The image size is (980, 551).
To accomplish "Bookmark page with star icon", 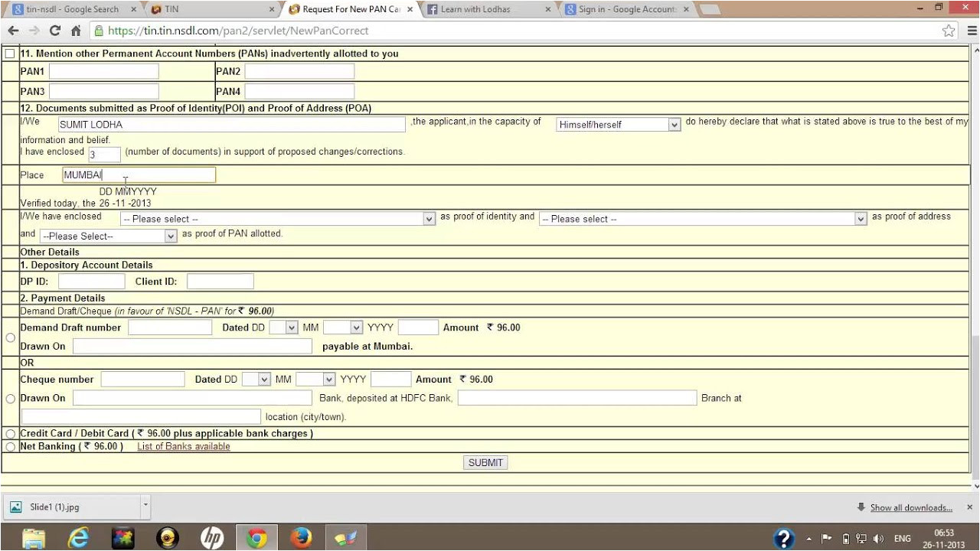I will [x=949, y=31].
